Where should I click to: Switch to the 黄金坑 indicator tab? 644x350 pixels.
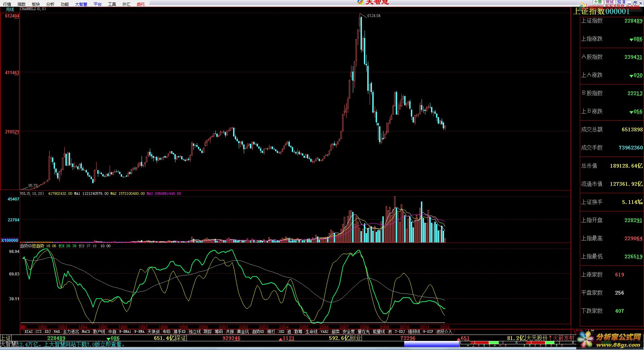(x=243, y=332)
